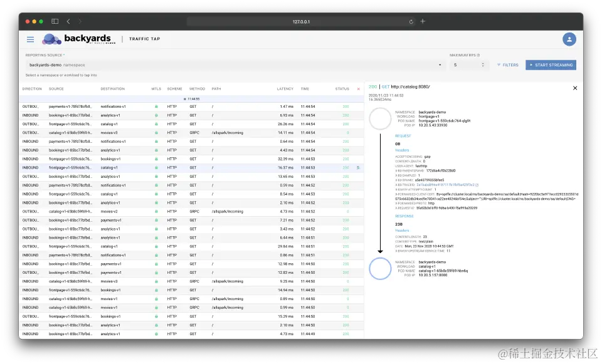Click the browser forward arrow
The height and width of the screenshot is (364, 602).
80,21
